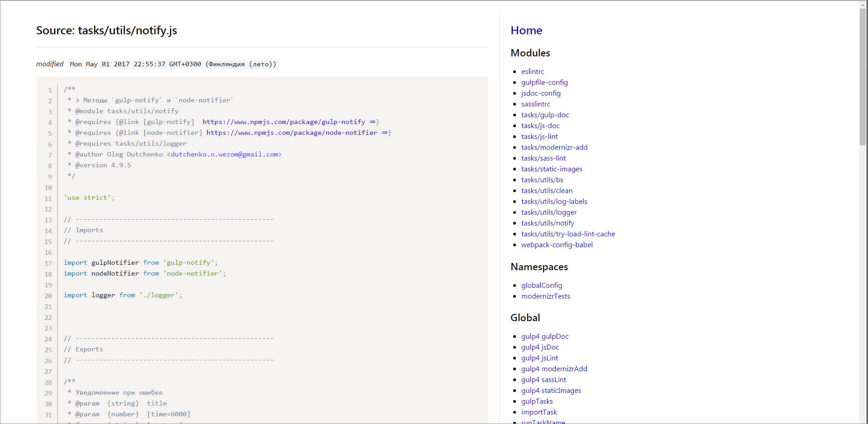Open gulp4 gulpDoc global link
868x424 pixels.
click(545, 336)
